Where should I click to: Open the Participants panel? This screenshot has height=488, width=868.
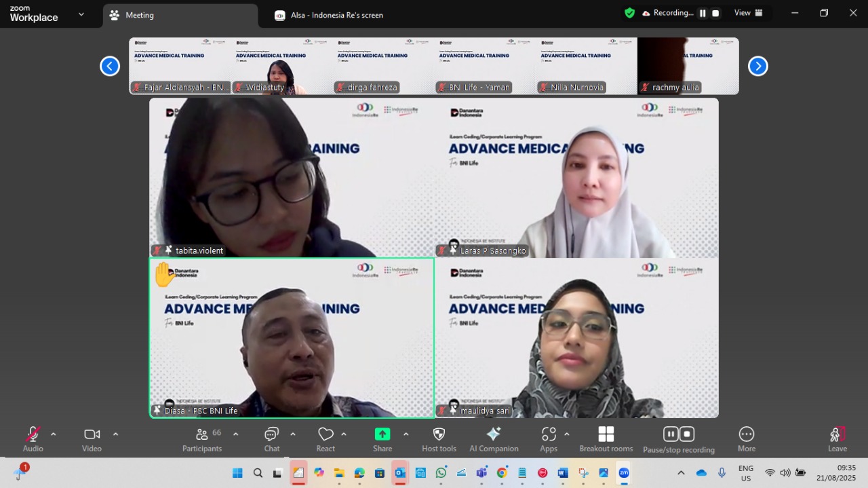[x=201, y=439]
